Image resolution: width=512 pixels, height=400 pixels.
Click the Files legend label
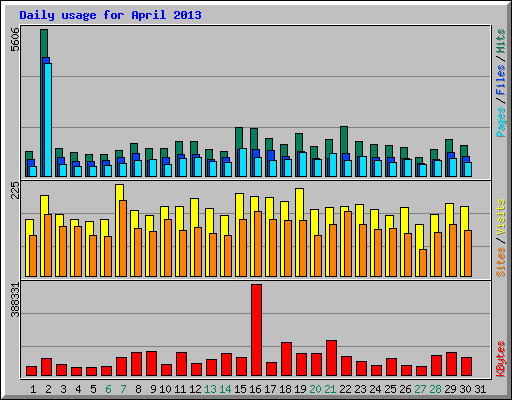500,80
